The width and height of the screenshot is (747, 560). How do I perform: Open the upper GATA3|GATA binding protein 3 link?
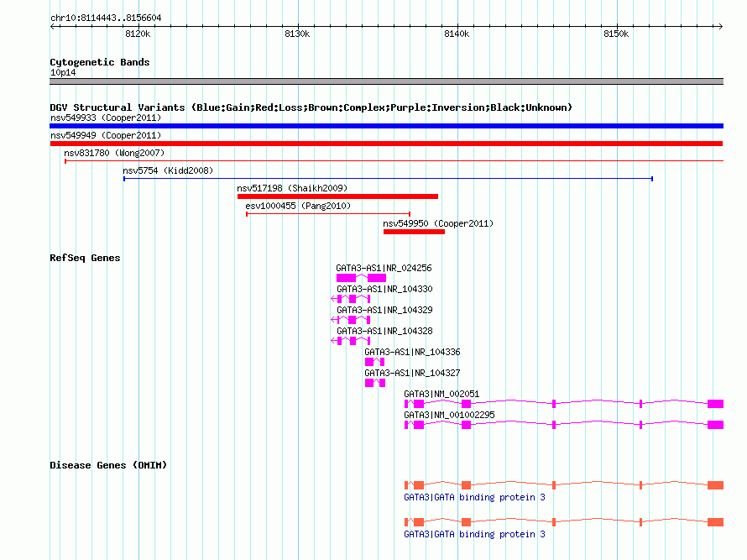[474, 498]
